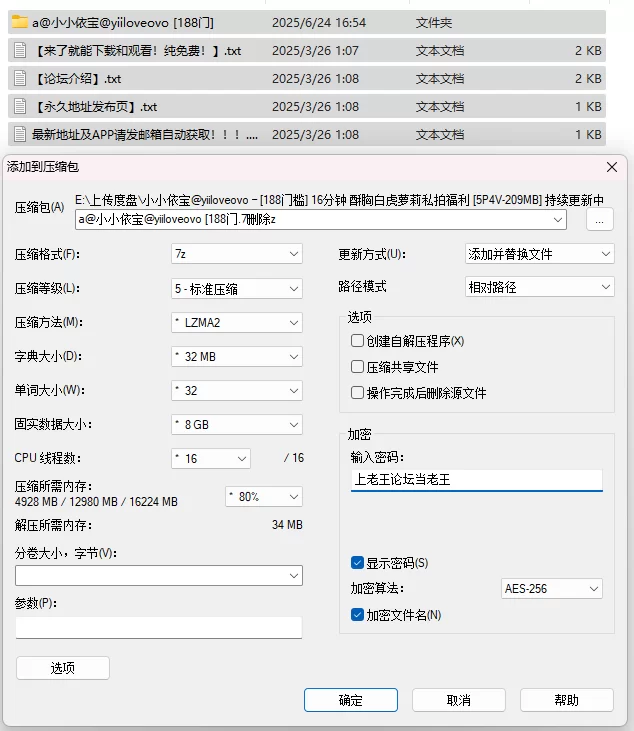This screenshot has width=634, height=731.
Task: Click the file icon for 【永久地址发布页】.txt
Action: point(20,106)
